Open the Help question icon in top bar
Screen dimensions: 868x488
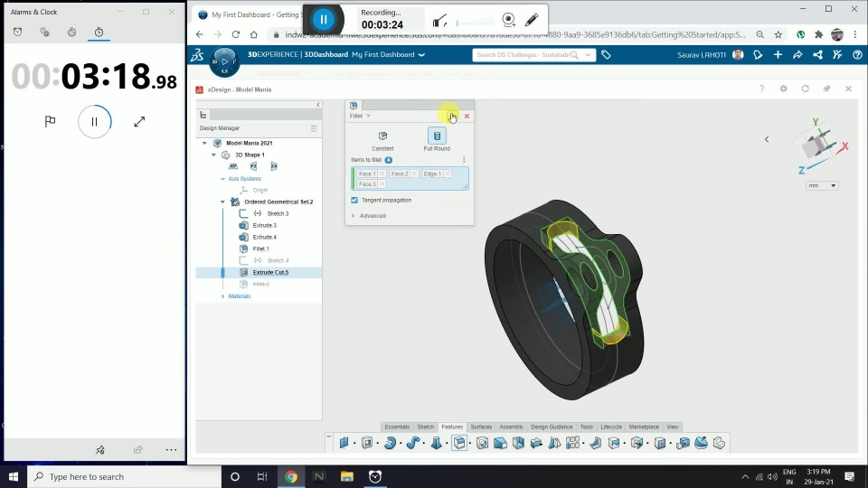(x=857, y=55)
